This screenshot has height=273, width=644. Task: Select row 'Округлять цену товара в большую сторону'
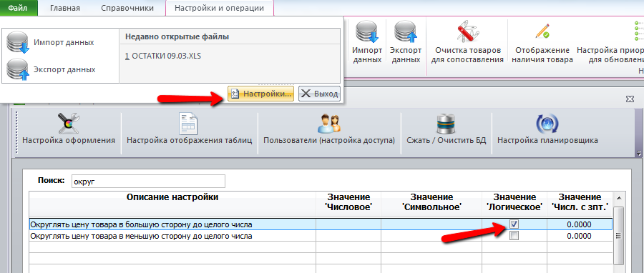(321, 224)
